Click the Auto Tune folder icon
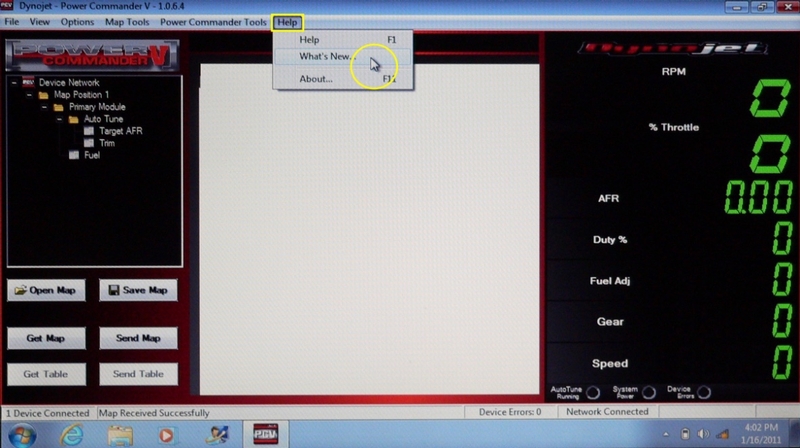This screenshot has width=800, height=448. point(74,119)
